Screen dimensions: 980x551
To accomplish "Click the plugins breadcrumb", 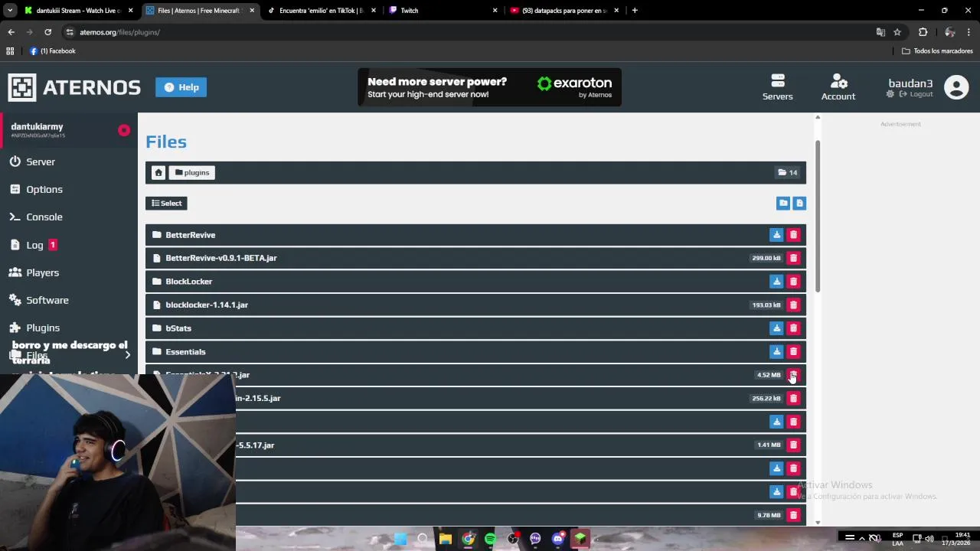I will click(192, 172).
